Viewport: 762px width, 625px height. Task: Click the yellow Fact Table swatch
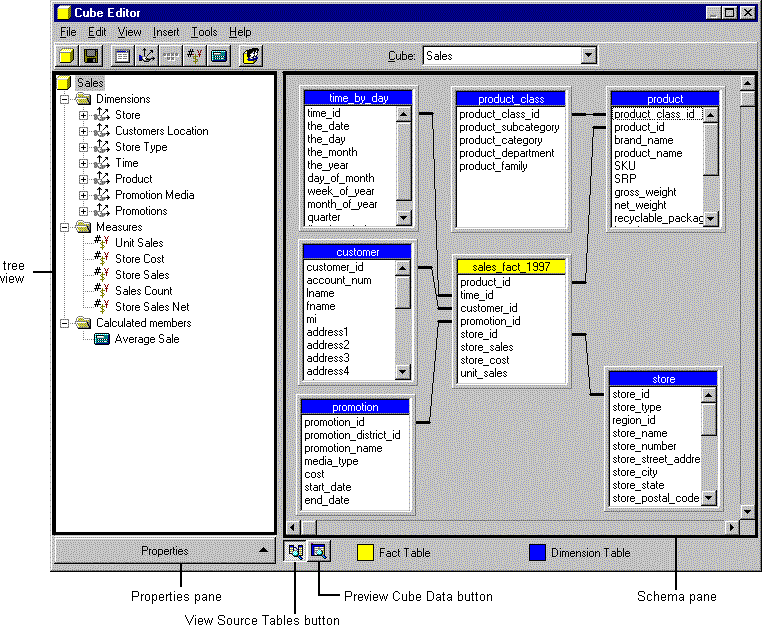pyautogui.click(x=366, y=552)
